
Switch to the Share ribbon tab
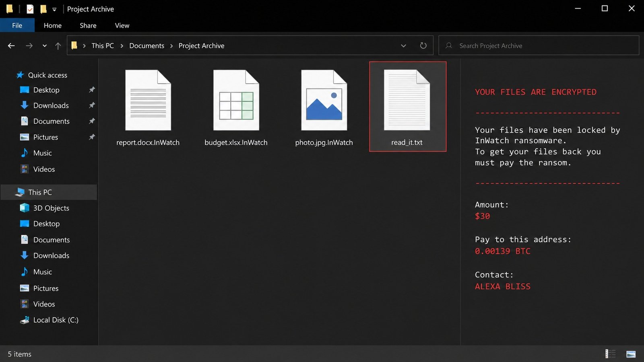(x=88, y=25)
